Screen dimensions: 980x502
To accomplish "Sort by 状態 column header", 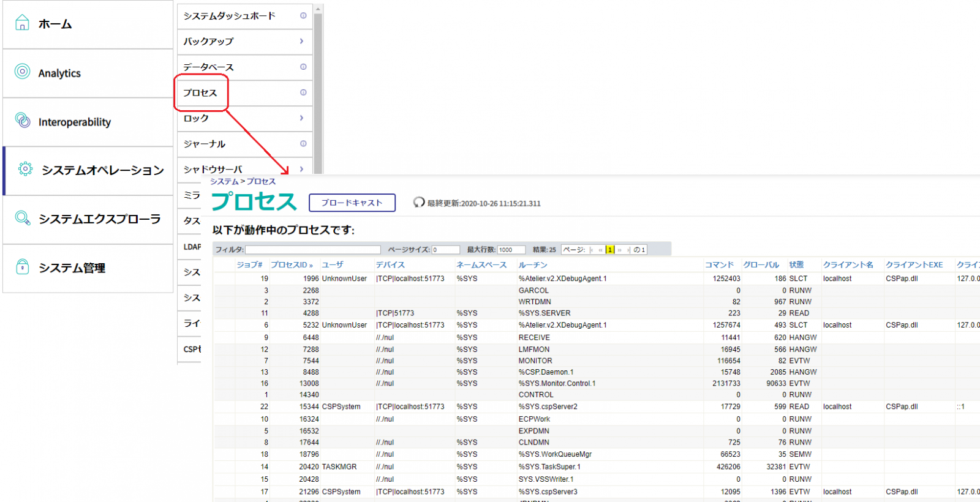I will tap(796, 264).
